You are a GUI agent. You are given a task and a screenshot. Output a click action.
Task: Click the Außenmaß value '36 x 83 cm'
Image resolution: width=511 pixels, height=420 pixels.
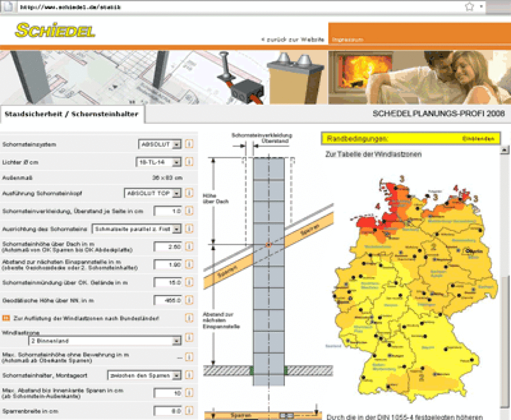tap(167, 178)
